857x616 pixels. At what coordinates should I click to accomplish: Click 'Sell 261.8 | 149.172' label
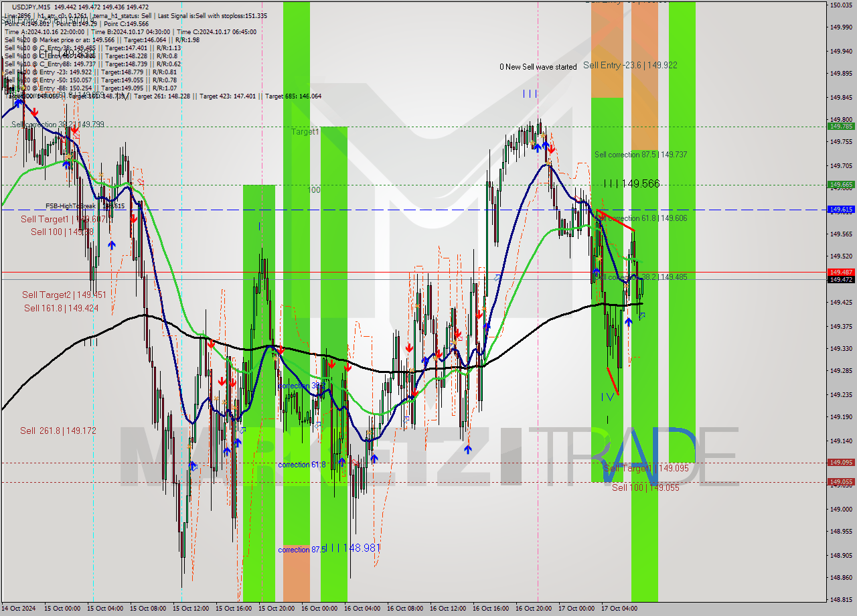pyautogui.click(x=58, y=431)
